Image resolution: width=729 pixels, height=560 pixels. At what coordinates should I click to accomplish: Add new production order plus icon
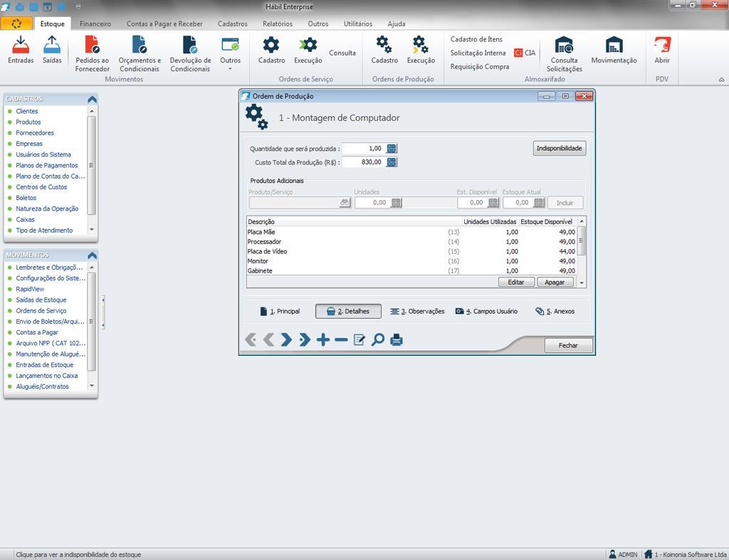point(322,339)
